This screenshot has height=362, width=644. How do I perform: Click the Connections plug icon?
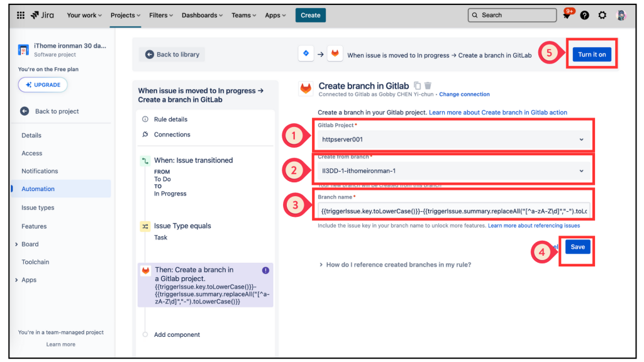145,134
